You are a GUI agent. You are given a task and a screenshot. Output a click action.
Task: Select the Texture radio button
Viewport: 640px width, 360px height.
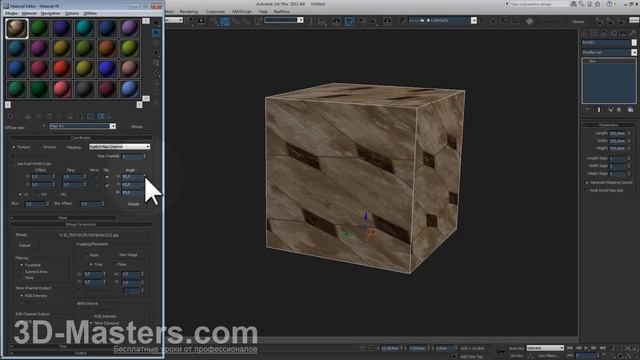(14, 147)
